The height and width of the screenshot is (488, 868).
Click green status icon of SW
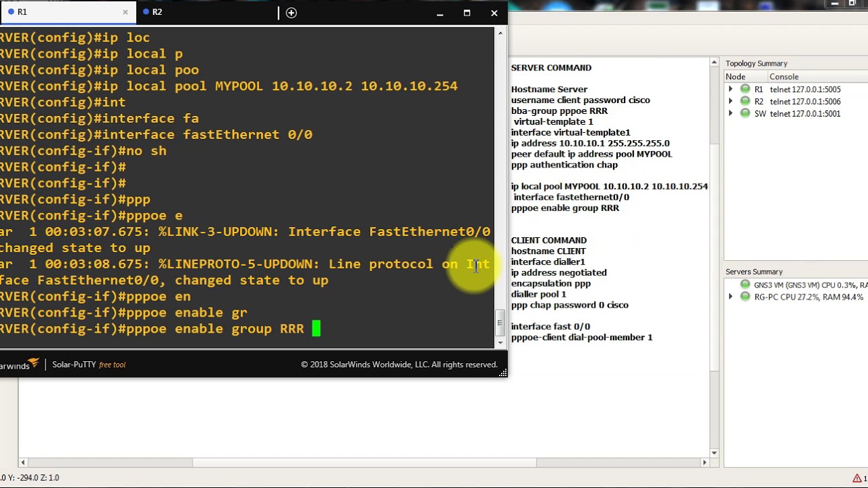coord(745,114)
